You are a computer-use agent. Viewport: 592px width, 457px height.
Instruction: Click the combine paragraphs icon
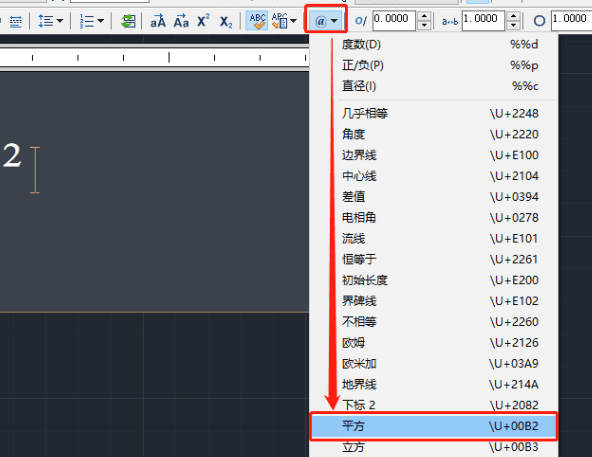click(x=128, y=21)
